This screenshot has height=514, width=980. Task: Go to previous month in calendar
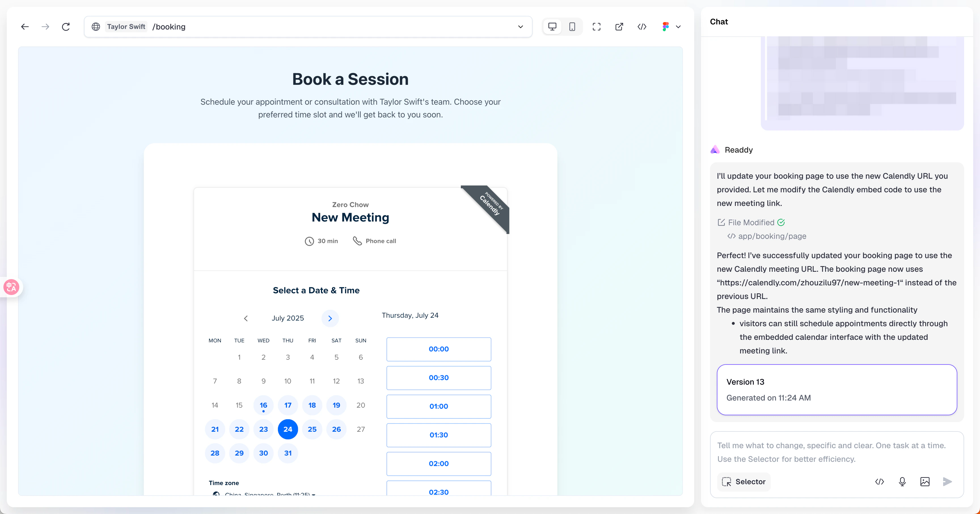[x=246, y=319]
